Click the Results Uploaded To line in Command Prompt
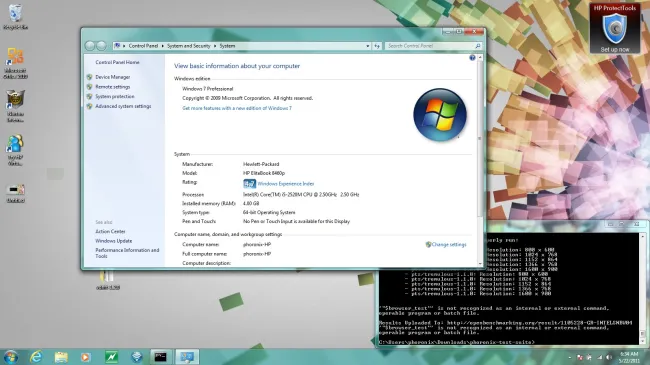 [505, 323]
